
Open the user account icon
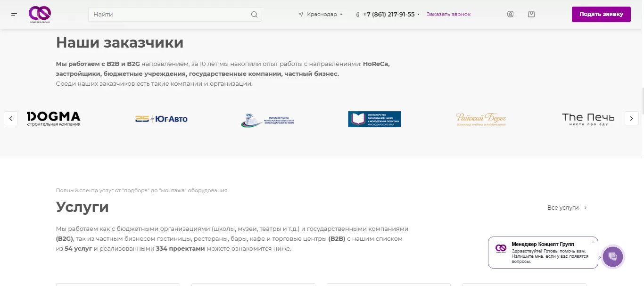(510, 14)
